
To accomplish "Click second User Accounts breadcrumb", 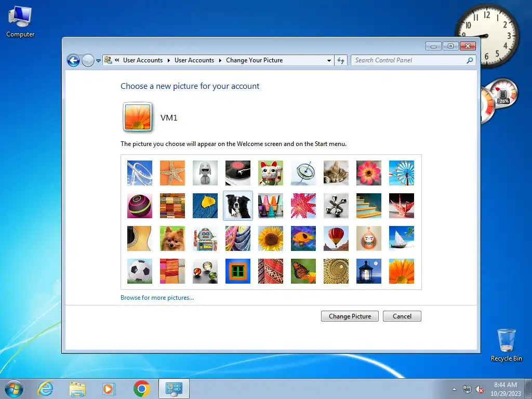I will click(194, 60).
